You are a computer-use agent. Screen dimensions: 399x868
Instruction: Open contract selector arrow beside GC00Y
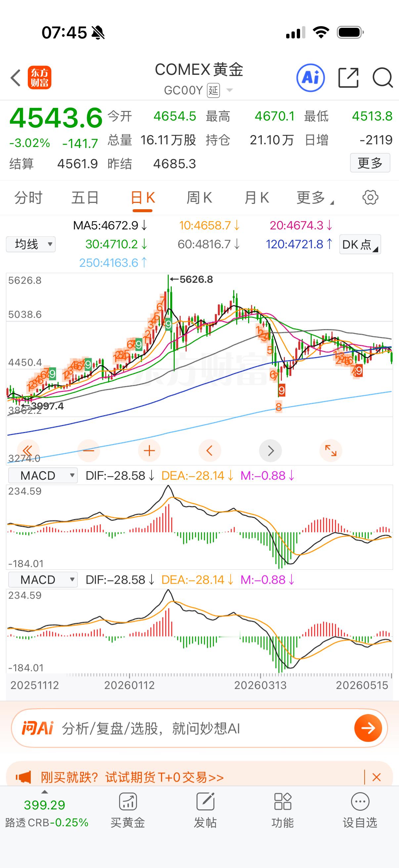click(x=230, y=90)
